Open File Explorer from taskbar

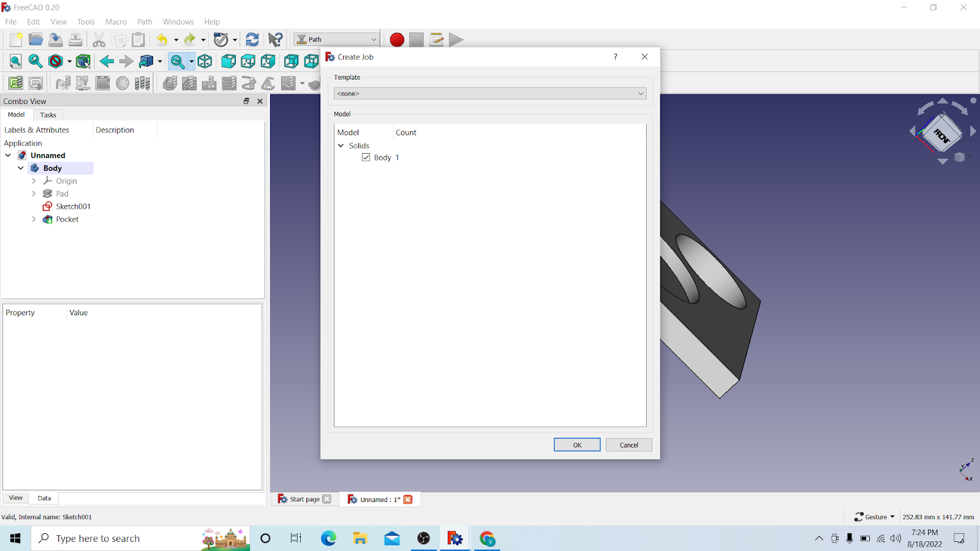360,539
